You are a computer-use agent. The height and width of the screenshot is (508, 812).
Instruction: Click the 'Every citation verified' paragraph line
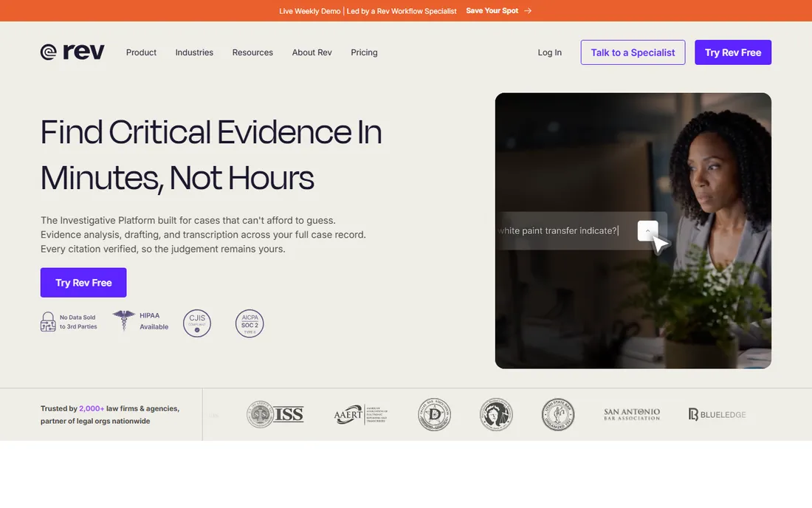pyautogui.click(x=162, y=249)
